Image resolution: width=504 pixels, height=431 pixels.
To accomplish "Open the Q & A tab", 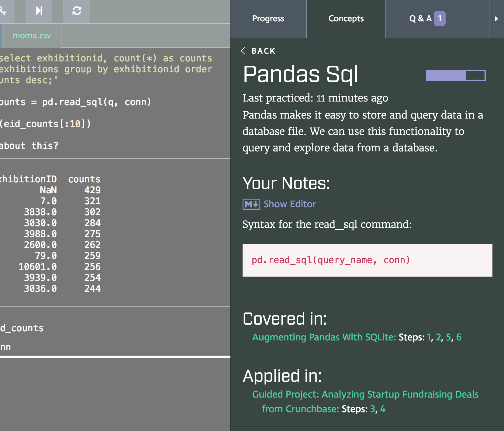I will (420, 19).
